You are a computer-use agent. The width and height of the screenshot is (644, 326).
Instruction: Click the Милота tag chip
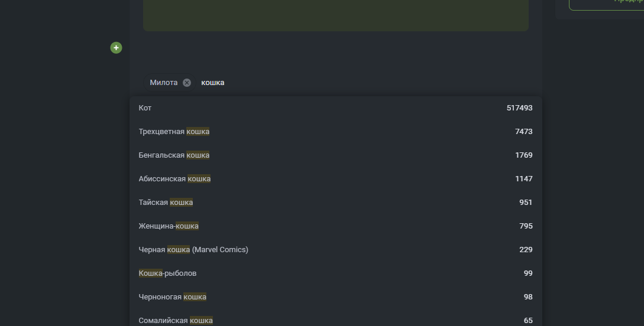164,83
